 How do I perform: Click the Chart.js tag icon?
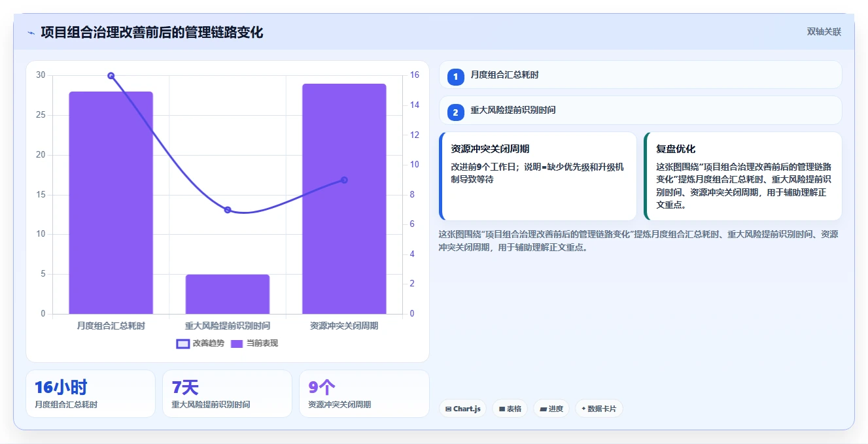(x=448, y=409)
